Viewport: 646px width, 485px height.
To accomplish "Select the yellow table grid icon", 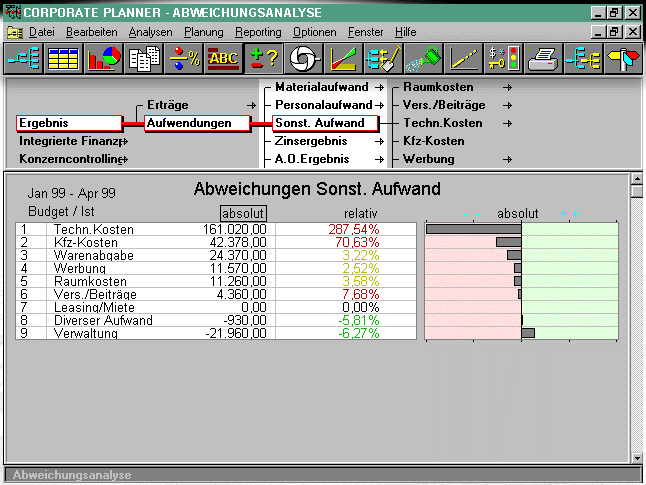I will click(63, 59).
